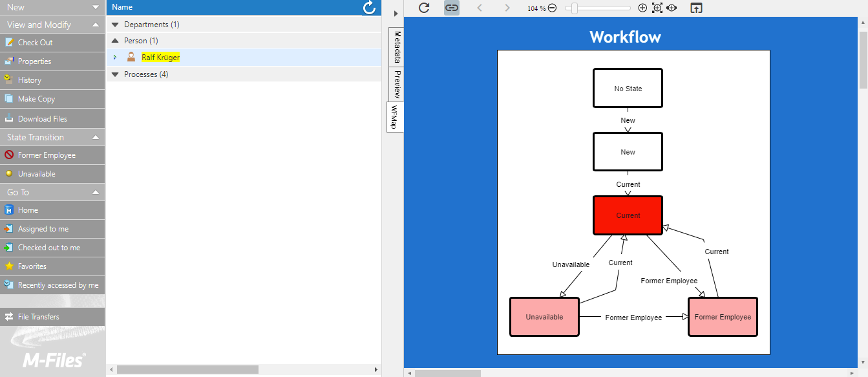The image size is (868, 377).
Task: Open the Preview tab
Action: click(397, 84)
